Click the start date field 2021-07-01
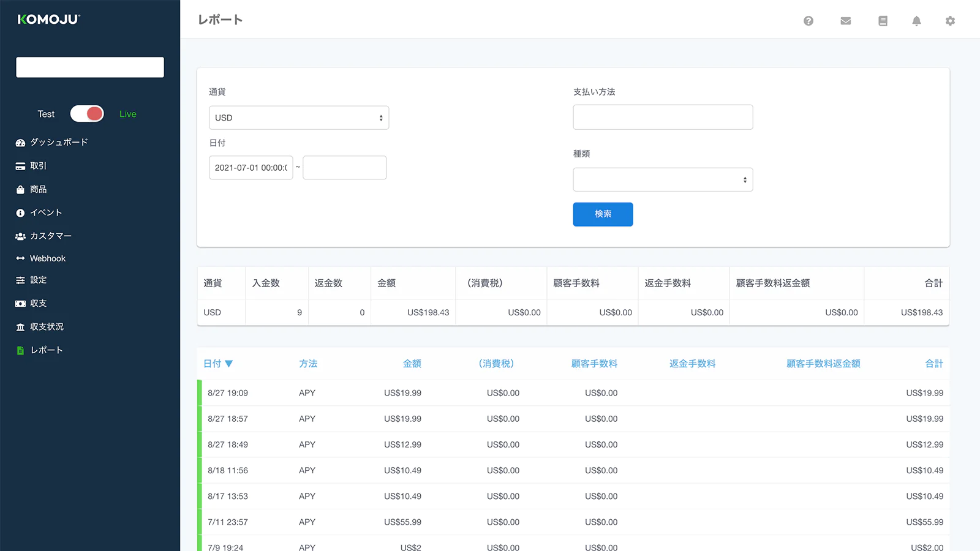This screenshot has height=551, width=980. click(x=251, y=168)
